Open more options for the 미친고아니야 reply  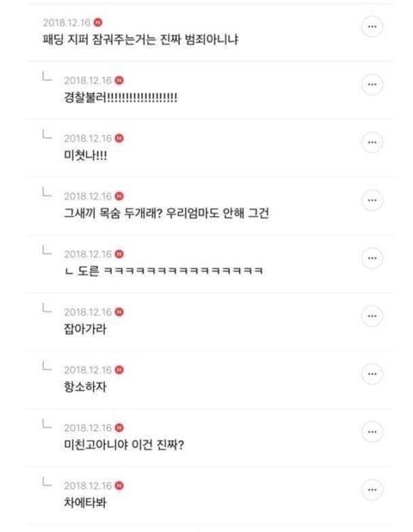tap(372, 431)
